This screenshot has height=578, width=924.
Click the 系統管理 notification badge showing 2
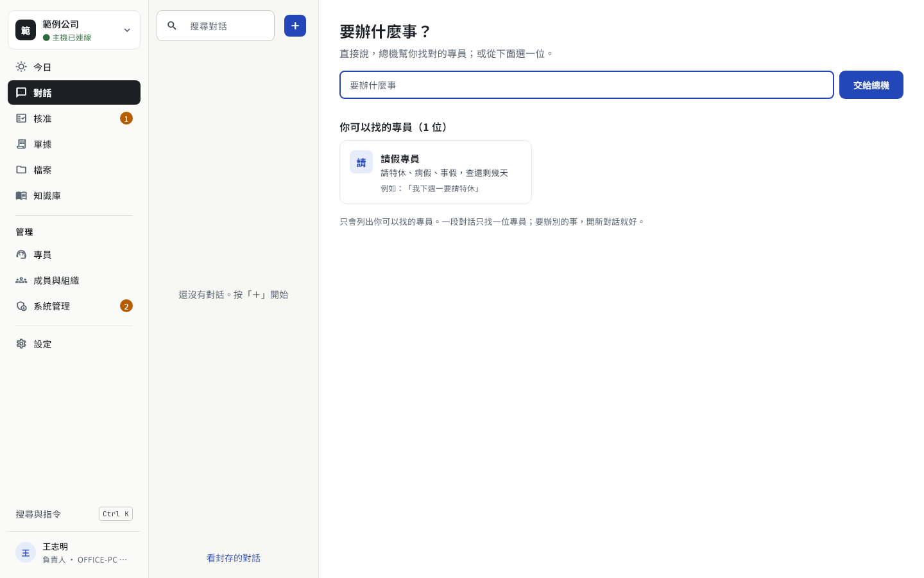(x=126, y=306)
